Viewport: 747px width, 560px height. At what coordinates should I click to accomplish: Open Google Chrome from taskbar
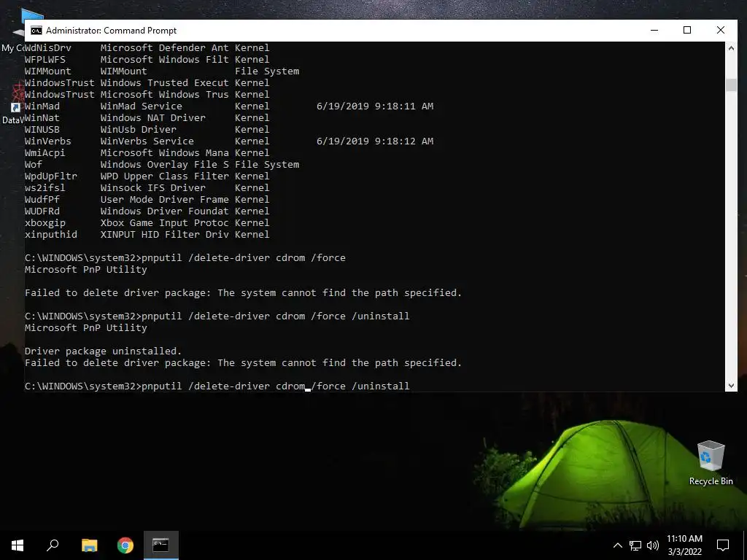125,545
